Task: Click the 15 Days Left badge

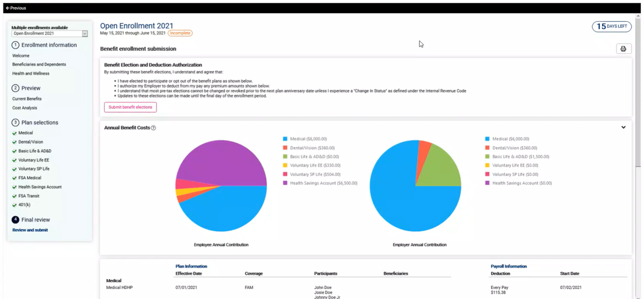Action: (612, 27)
